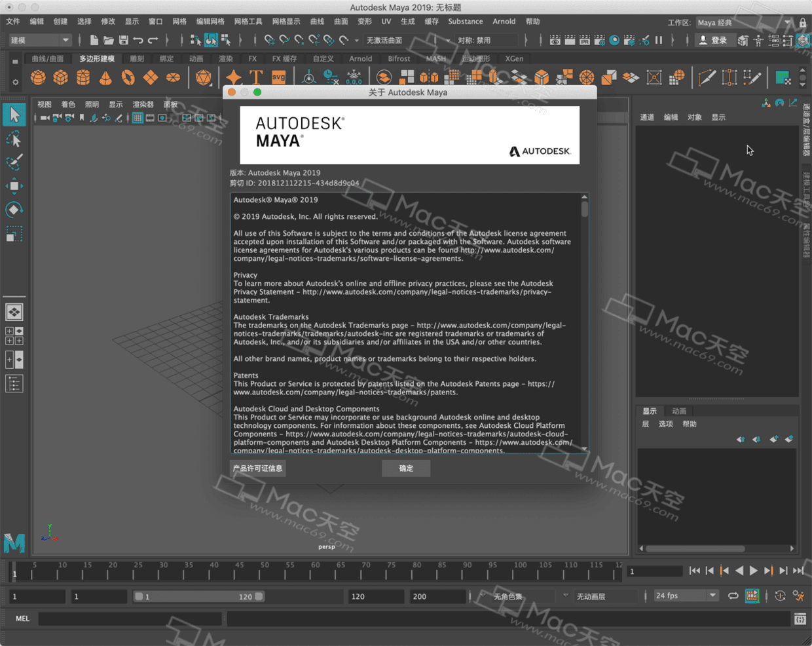Image resolution: width=812 pixels, height=646 pixels.
Task: Open the shelf options gear menu
Action: [15, 82]
